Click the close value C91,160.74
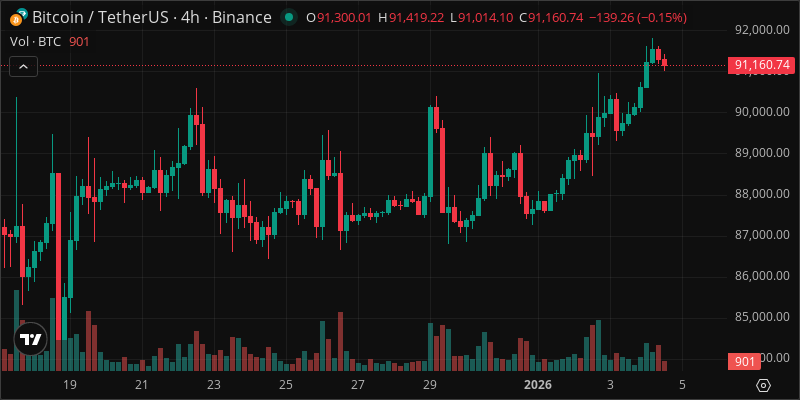800x400 pixels. 551,18
